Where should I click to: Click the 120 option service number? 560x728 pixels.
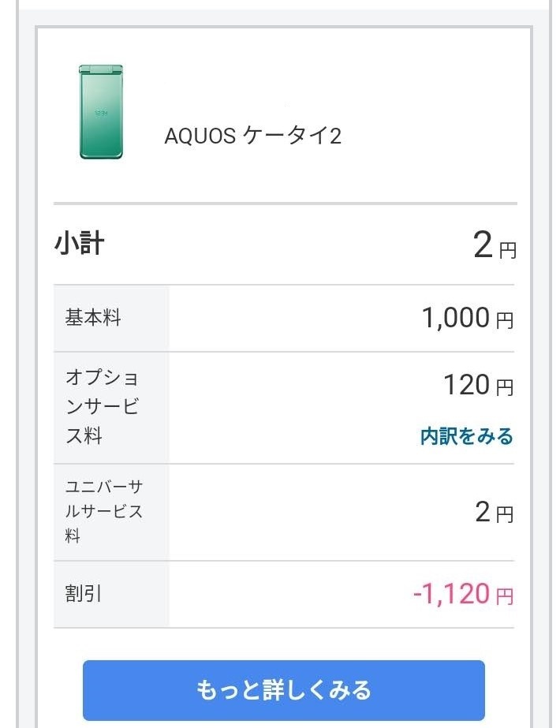(x=465, y=385)
